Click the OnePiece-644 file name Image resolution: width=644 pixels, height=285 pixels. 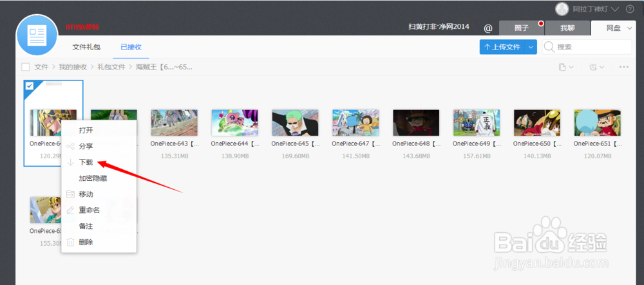(234, 144)
